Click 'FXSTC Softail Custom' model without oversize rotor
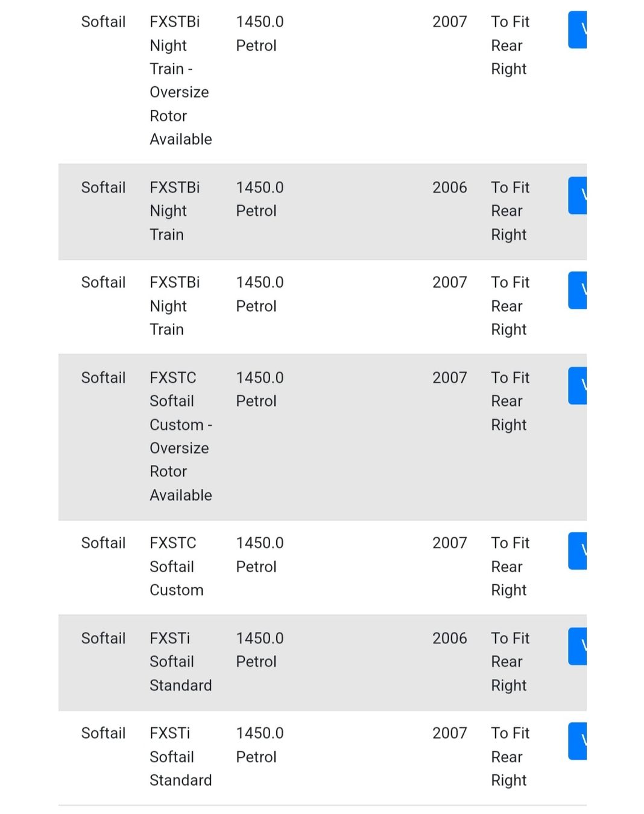Screen dimensions: 644x814 (176, 566)
